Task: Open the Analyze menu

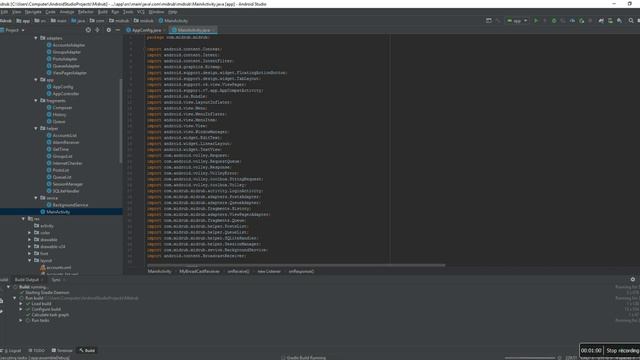Action: coord(67,12)
